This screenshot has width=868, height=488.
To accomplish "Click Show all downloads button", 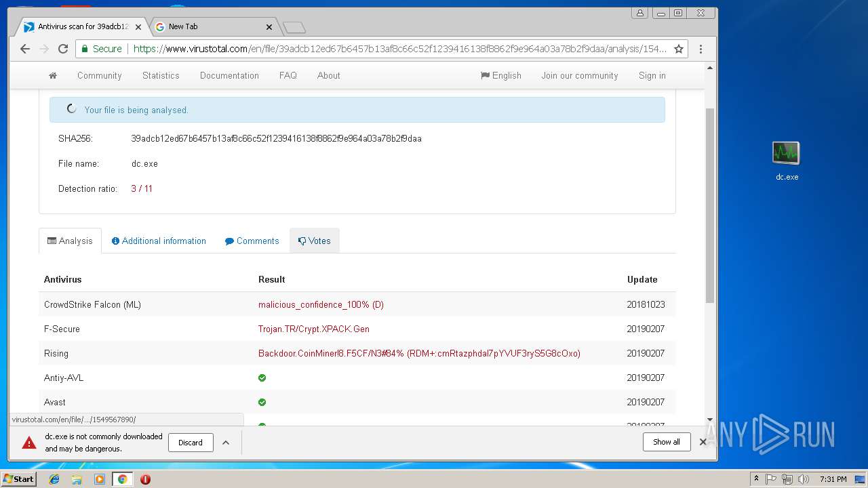I will tap(667, 442).
